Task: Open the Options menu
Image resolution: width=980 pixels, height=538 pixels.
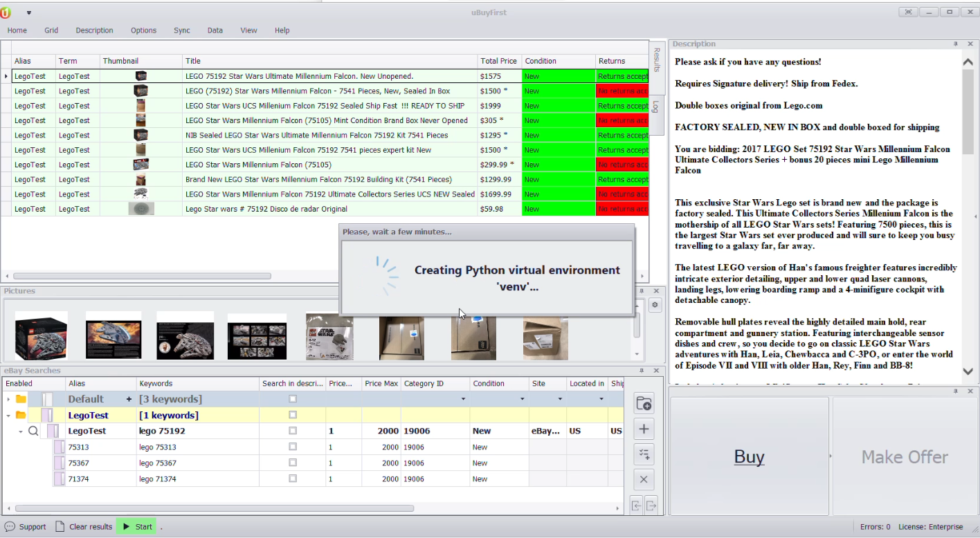Action: (144, 30)
